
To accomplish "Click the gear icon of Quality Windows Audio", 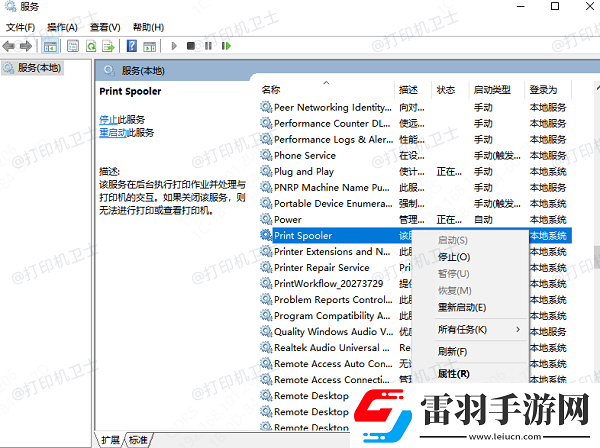I will tap(266, 331).
